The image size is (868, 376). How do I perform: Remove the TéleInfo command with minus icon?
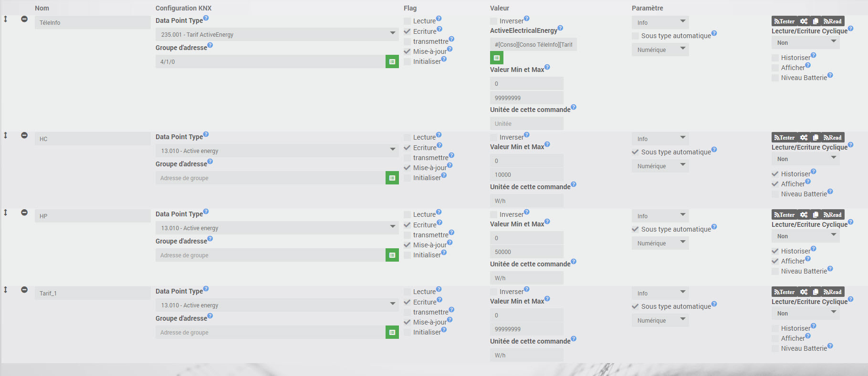pyautogui.click(x=24, y=19)
